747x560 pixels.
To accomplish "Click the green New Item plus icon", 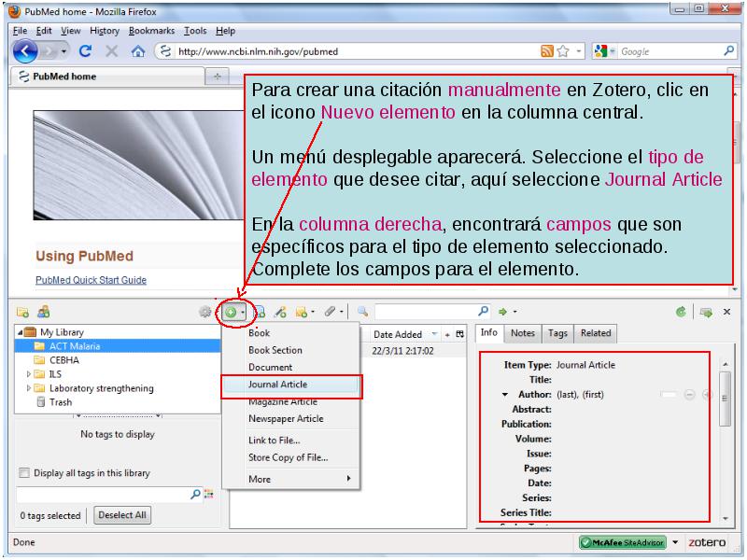I will pos(231,313).
